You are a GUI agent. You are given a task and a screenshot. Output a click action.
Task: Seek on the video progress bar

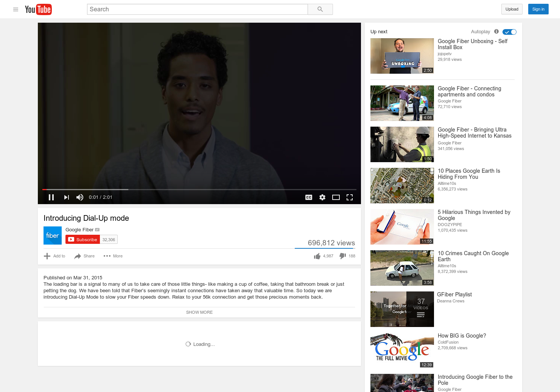199,189
